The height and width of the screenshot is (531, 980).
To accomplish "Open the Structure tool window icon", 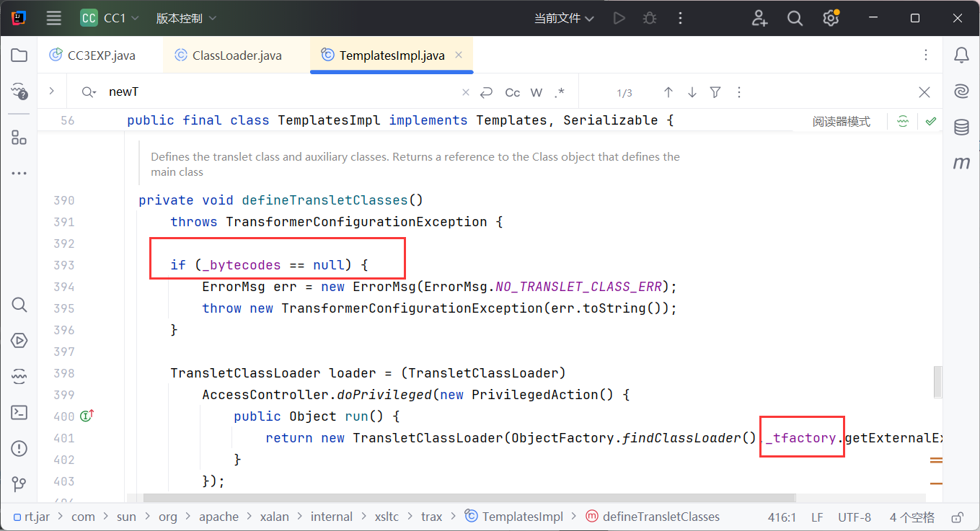I will (19, 138).
